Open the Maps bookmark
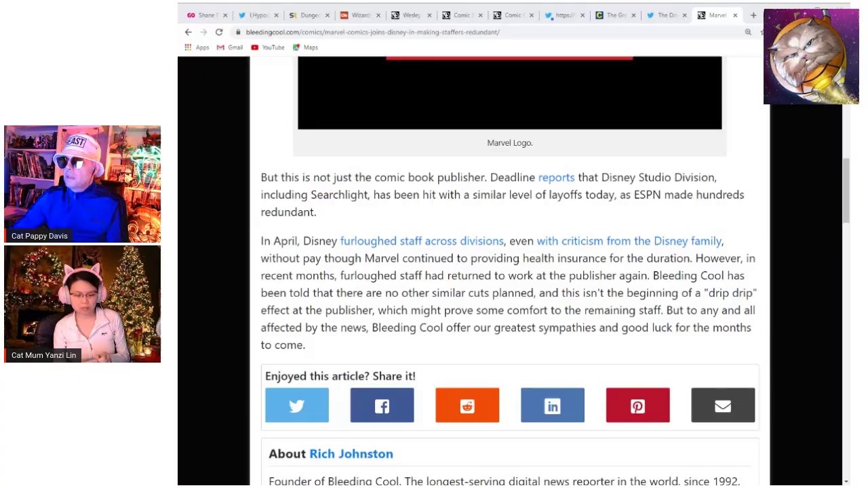The height and width of the screenshot is (488, 868). click(x=306, y=47)
